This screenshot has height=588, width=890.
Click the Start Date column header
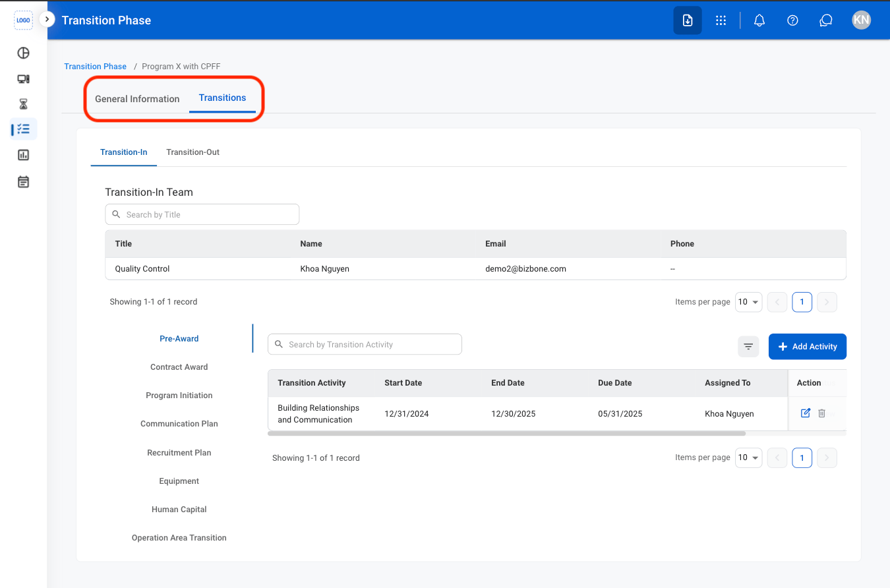click(x=403, y=383)
